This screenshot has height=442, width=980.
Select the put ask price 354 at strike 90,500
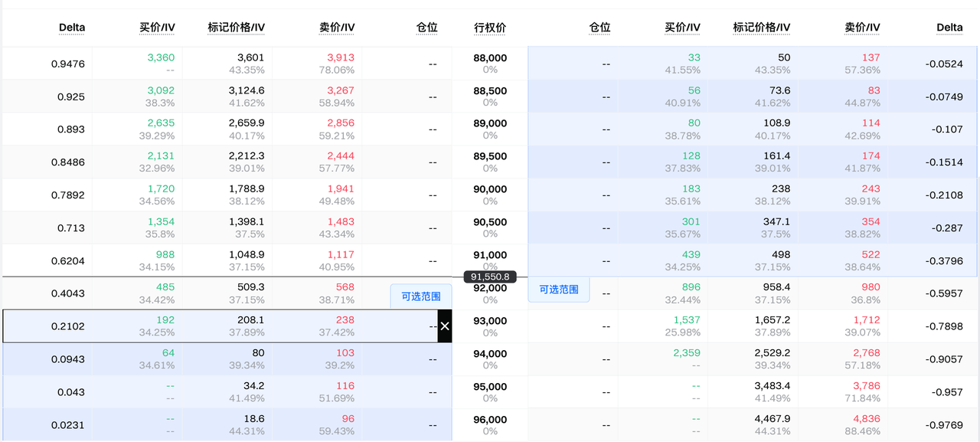[x=871, y=222]
